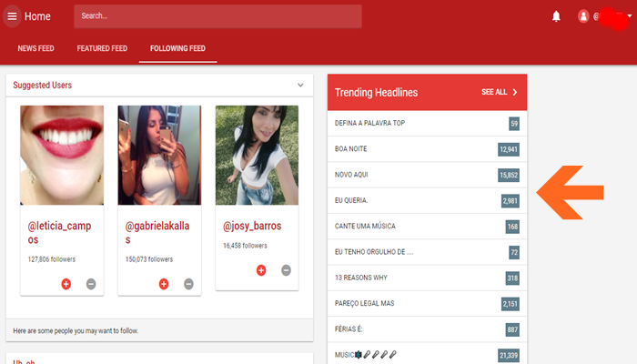Click the user avatar icon in header
Screen dimensions: 637x364
[583, 16]
